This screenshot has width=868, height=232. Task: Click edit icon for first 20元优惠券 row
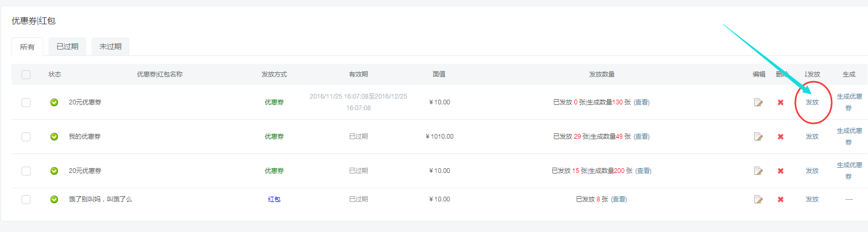(x=759, y=102)
